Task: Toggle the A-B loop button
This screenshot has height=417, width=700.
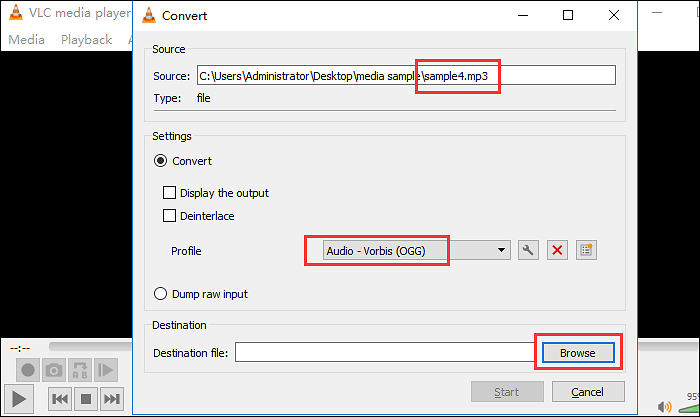Action: coord(80,370)
